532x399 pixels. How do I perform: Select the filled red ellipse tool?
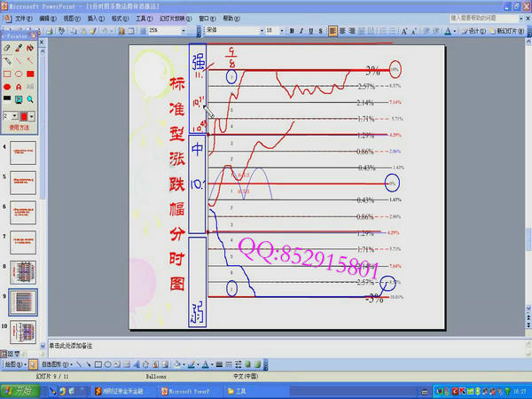pos(7,87)
